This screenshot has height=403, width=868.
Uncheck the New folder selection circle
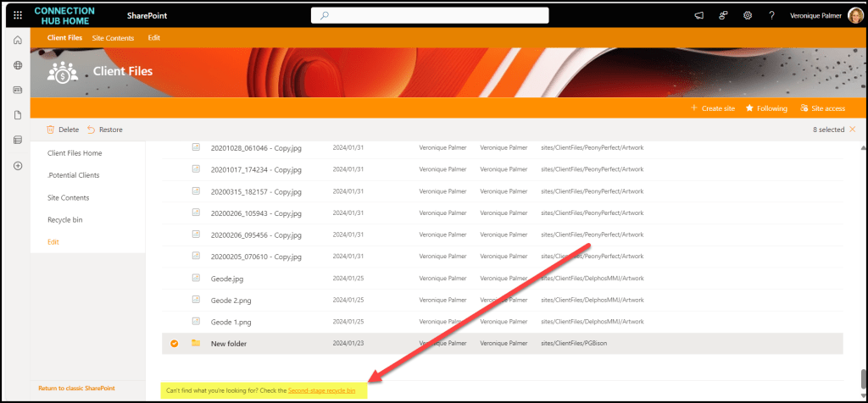coord(174,343)
